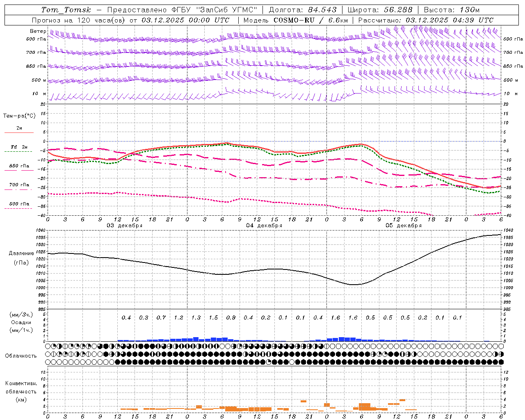525x420 pixels.
Task: Click the dash-dot line under legend 700 гПа
Action: coord(19,189)
